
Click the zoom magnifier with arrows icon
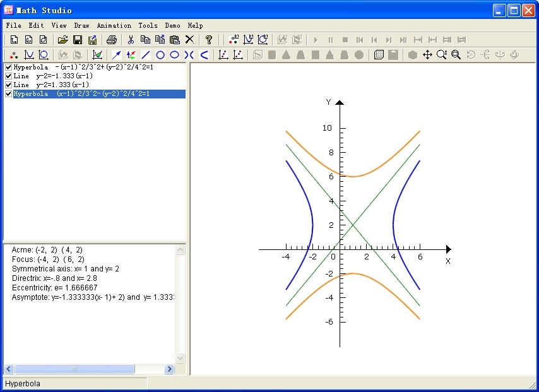(442, 55)
